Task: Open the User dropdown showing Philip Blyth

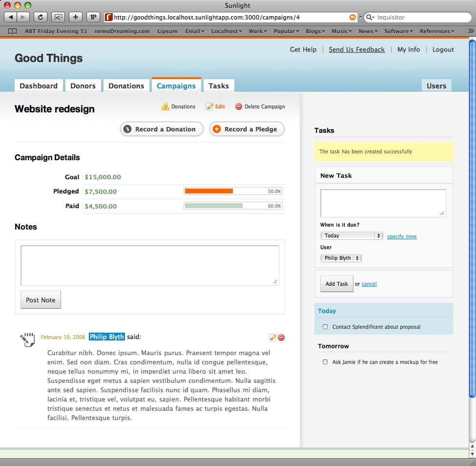Action: click(341, 258)
